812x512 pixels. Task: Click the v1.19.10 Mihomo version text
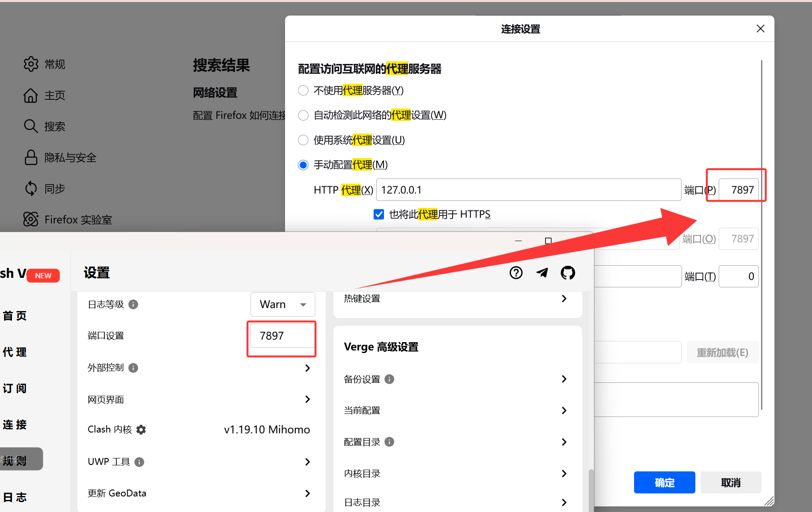point(267,429)
